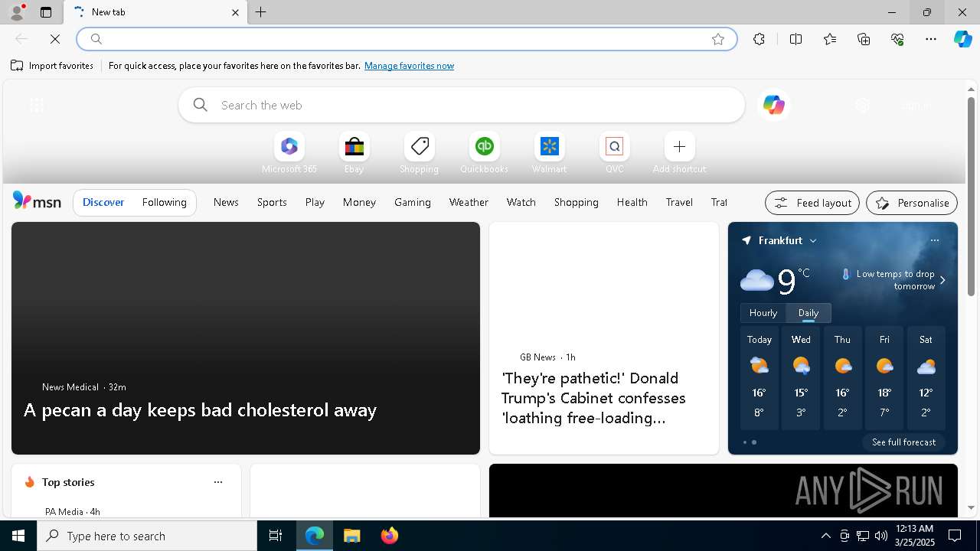Open the Quickbooks shortcut
Screen dimensions: 980x551
484,153
